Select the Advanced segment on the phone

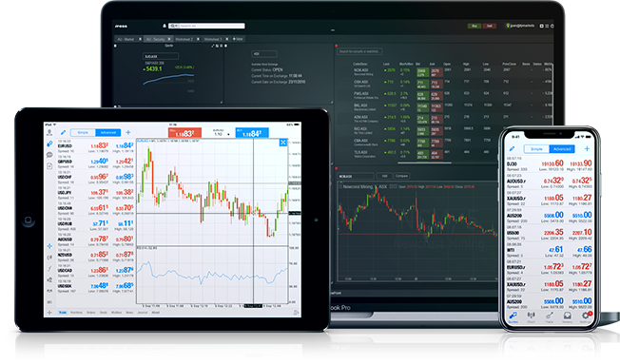[x=562, y=149]
